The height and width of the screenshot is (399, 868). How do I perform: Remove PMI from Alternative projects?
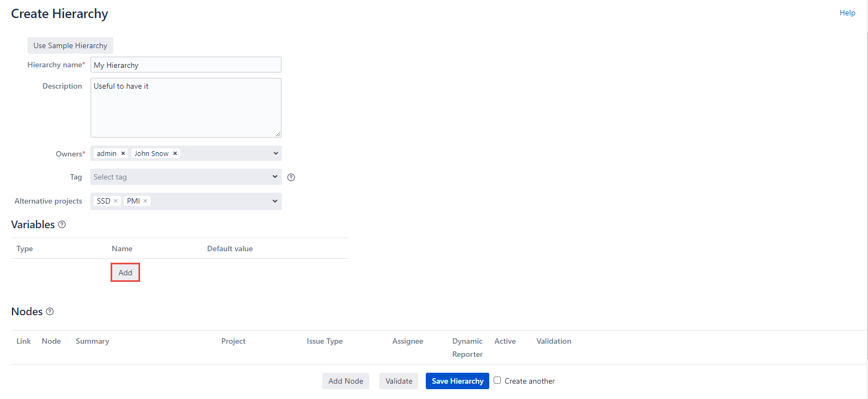pyautogui.click(x=145, y=201)
